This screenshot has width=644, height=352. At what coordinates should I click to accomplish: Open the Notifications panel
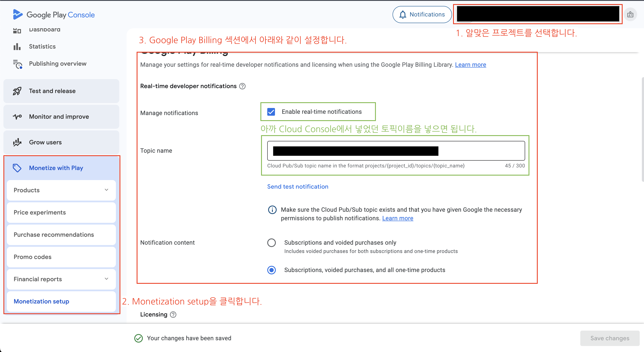pyautogui.click(x=422, y=14)
